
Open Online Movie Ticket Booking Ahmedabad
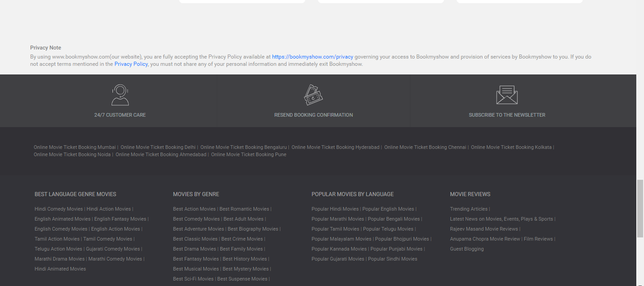pyautogui.click(x=161, y=154)
